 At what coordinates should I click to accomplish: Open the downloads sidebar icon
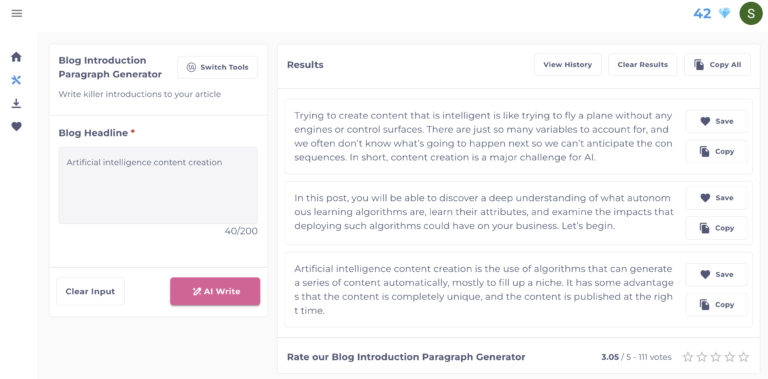click(16, 103)
